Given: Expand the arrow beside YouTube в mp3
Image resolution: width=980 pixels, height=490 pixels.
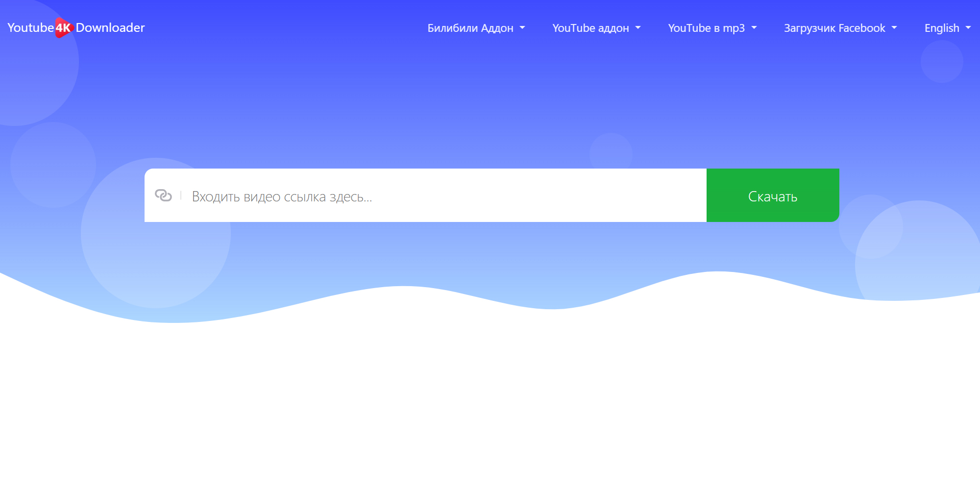Looking at the screenshot, I should click(754, 28).
